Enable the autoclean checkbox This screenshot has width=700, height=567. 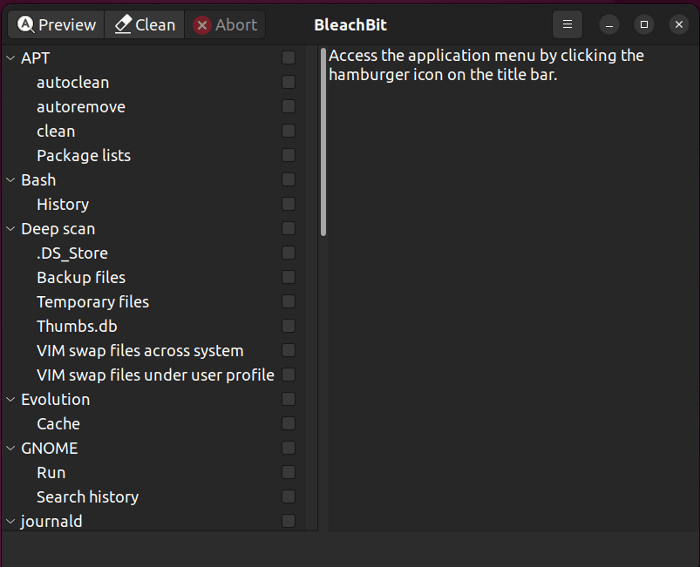(288, 82)
